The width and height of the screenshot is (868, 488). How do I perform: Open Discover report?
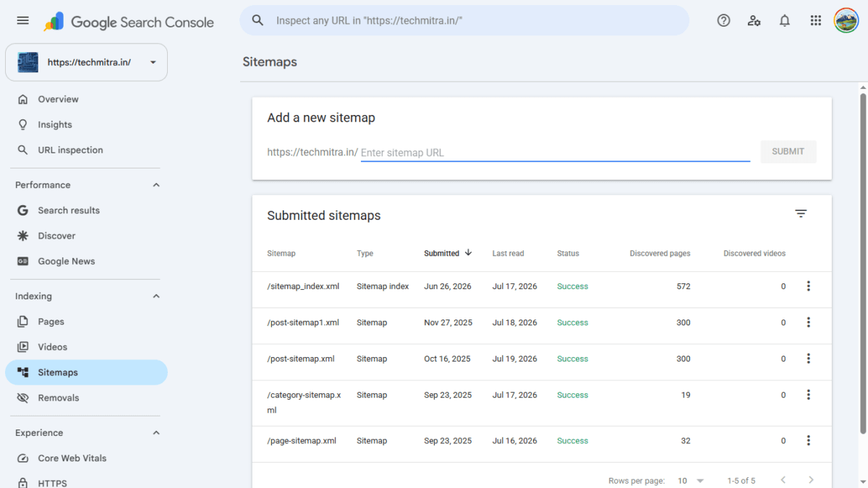(x=86, y=236)
